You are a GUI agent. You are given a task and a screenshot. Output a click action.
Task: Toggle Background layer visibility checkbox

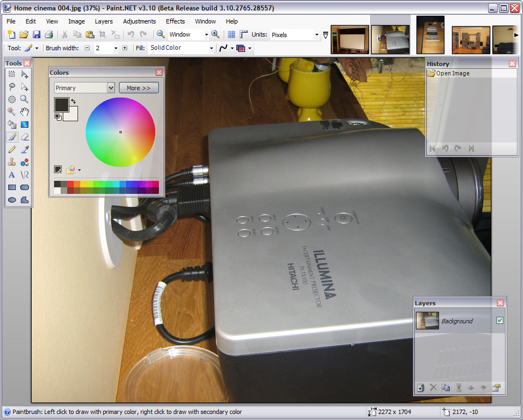click(500, 320)
